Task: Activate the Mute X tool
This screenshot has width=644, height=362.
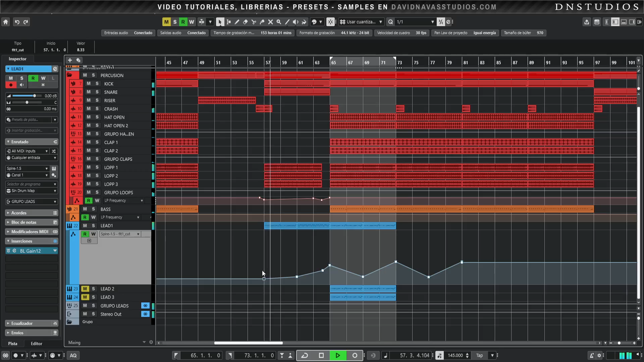Action: click(270, 22)
